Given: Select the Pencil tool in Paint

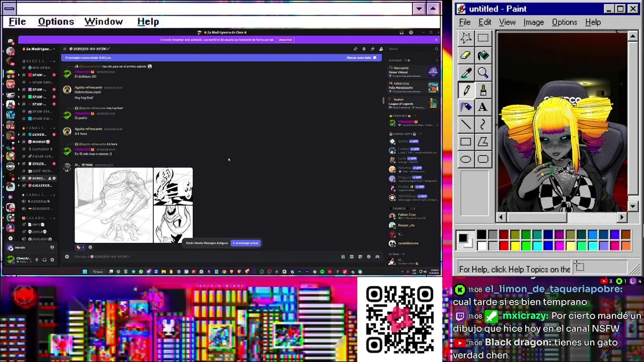Looking at the screenshot, I should pyautogui.click(x=466, y=90).
